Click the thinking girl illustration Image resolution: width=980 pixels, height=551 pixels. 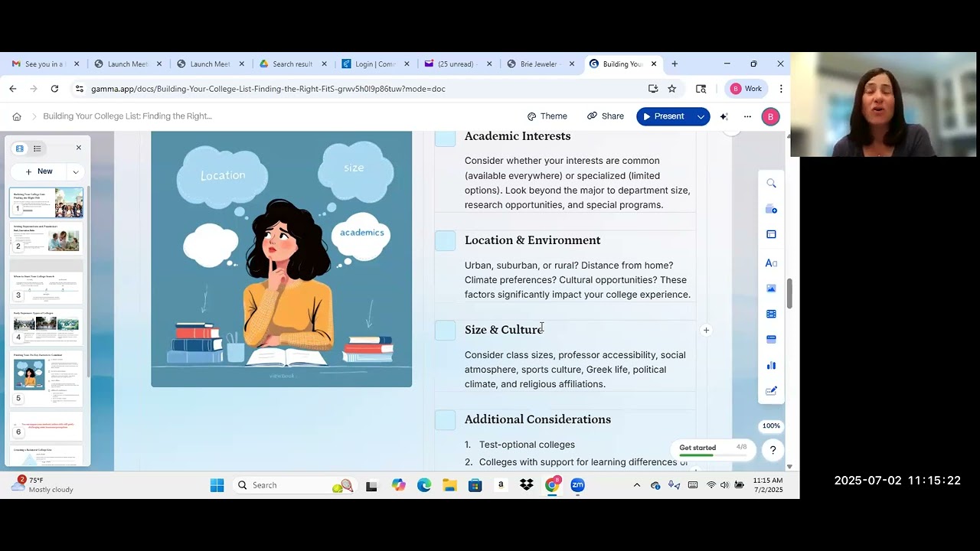click(x=281, y=259)
